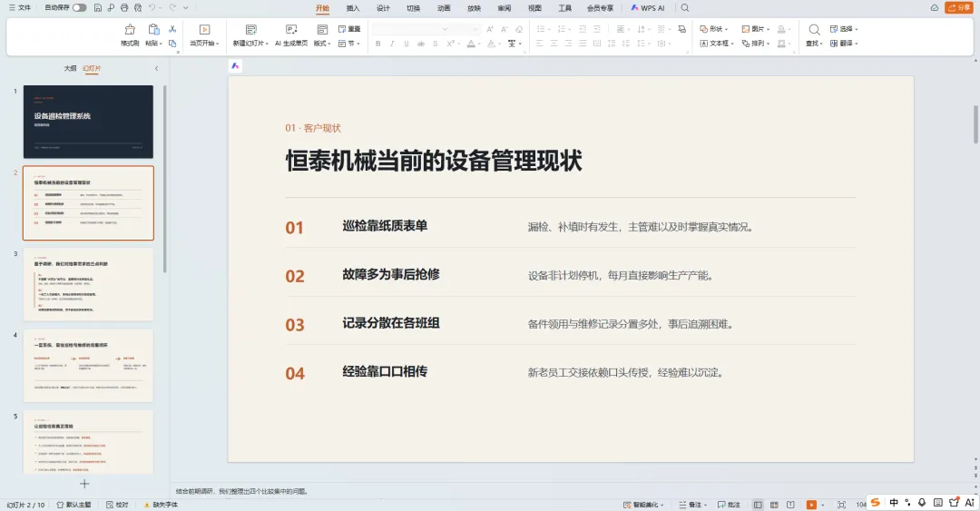The height and width of the screenshot is (511, 980).
Task: Open the 图片 picture dropdown
Action: click(756, 29)
